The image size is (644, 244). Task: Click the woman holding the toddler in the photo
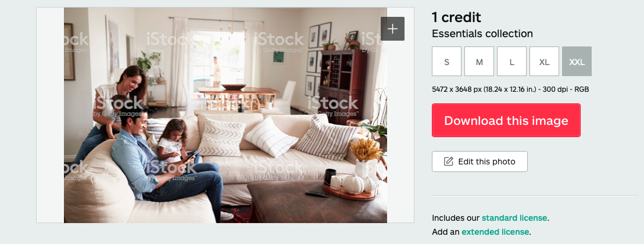tap(119, 107)
